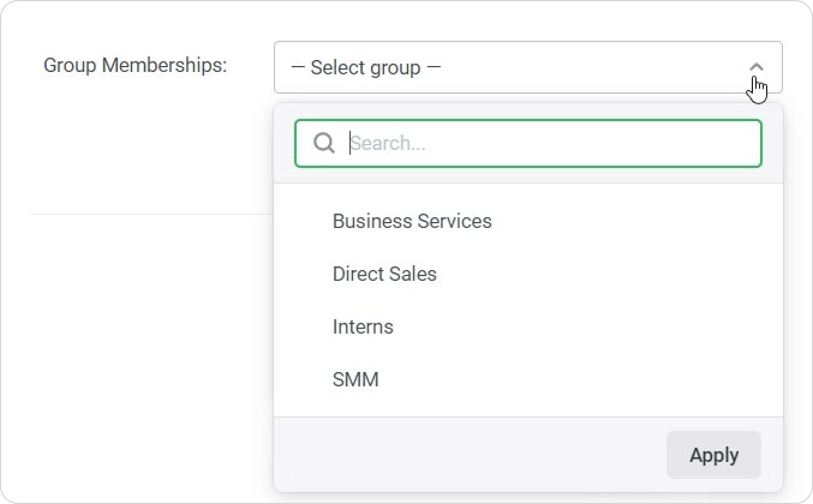The image size is (813, 504).
Task: Select the Business Services group
Action: click(412, 221)
